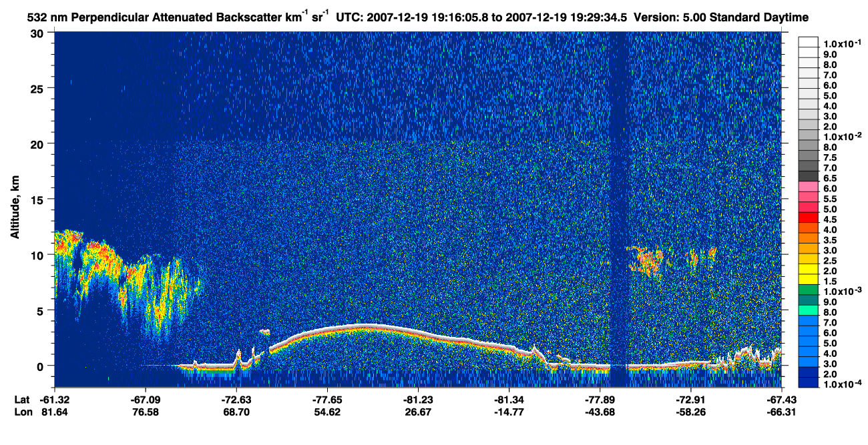Select longitude value '81.64'
868x445 pixels.
click(x=54, y=412)
